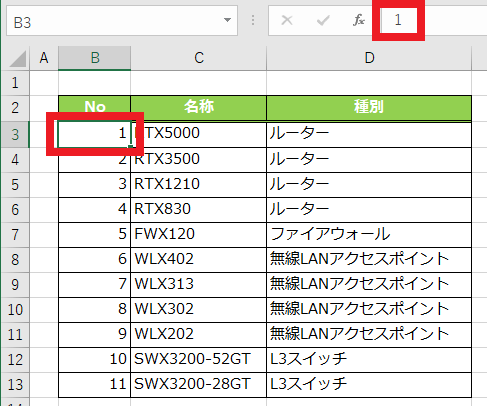This screenshot has width=487, height=406.
Task: Select row 1 header
Action: [15, 83]
